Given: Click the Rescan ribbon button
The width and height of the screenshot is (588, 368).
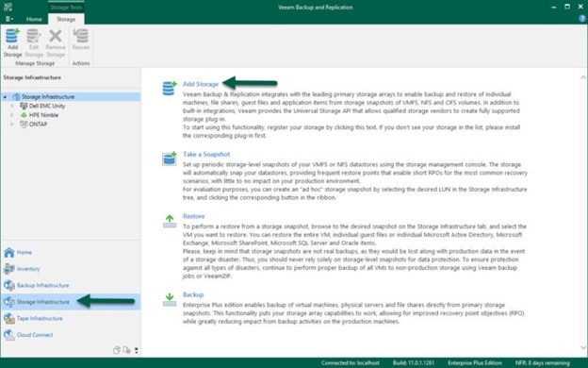Looking at the screenshot, I should [x=81, y=40].
